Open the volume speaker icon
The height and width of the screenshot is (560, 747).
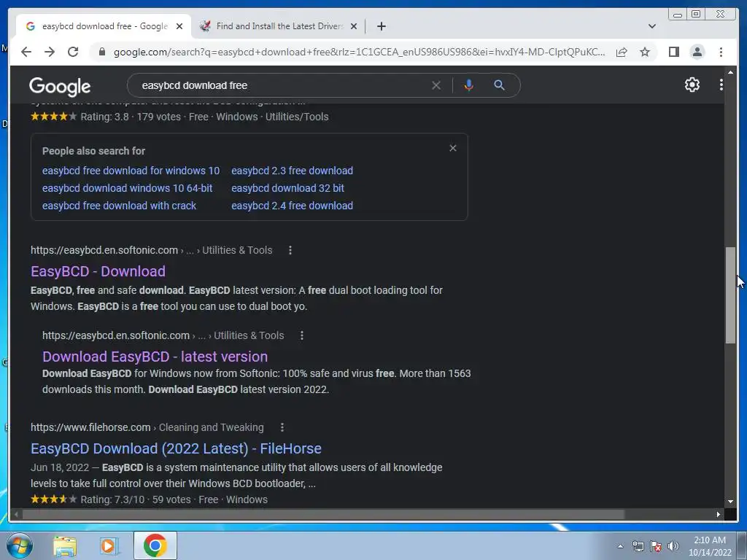tap(673, 546)
